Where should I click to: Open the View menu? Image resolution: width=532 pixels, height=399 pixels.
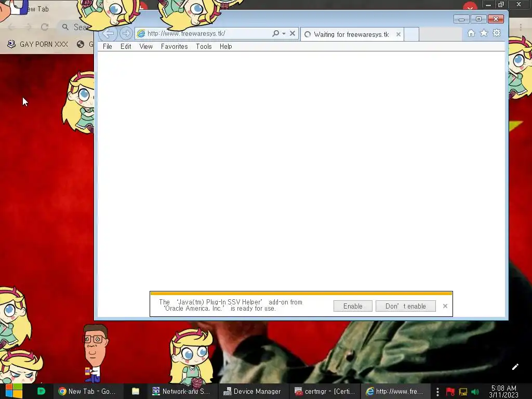click(x=146, y=46)
